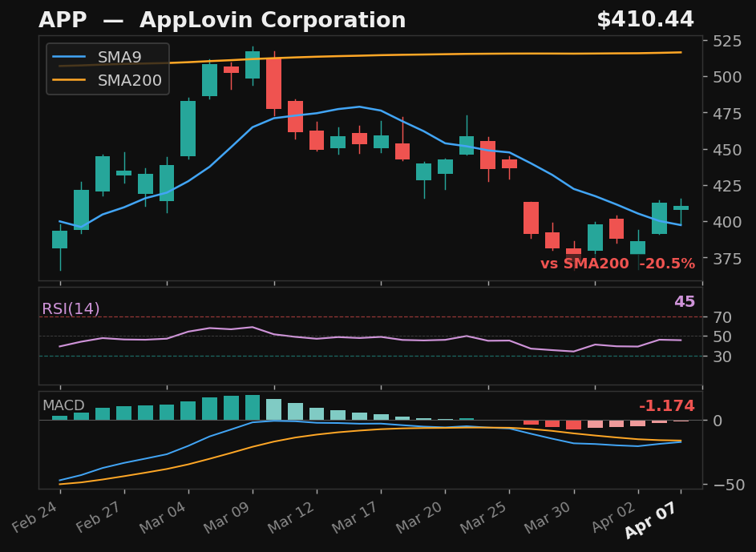Click the MACD value -1.174

pyautogui.click(x=668, y=406)
